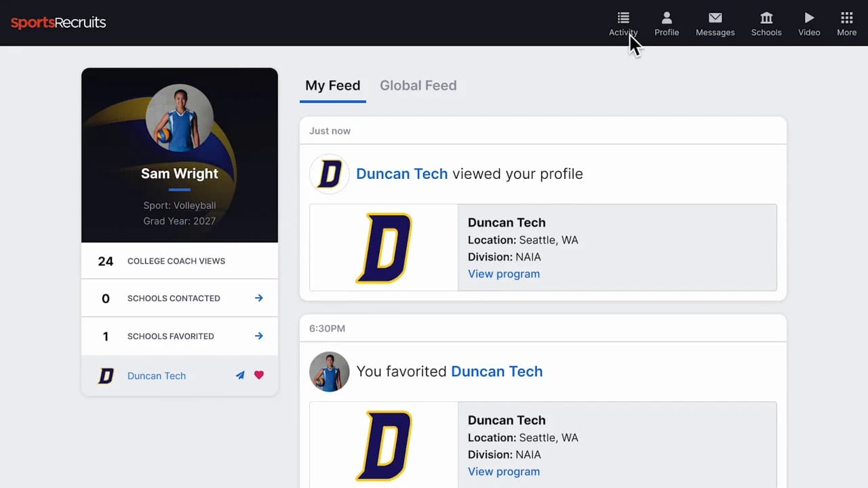Click Location: Seattle, WA in 6:30PM card
The width and height of the screenshot is (868, 488).
pyautogui.click(x=523, y=438)
